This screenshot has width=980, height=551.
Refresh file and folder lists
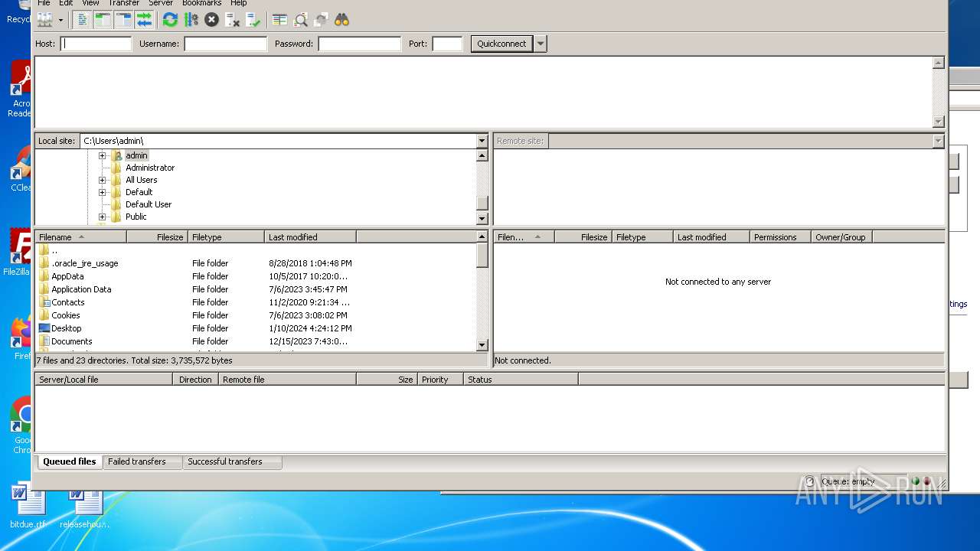170,20
